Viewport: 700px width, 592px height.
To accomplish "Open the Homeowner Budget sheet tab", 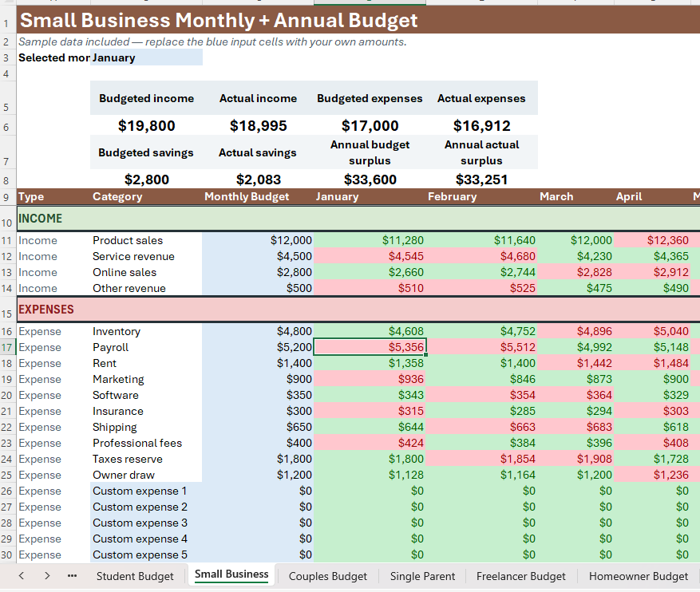I will [x=638, y=576].
